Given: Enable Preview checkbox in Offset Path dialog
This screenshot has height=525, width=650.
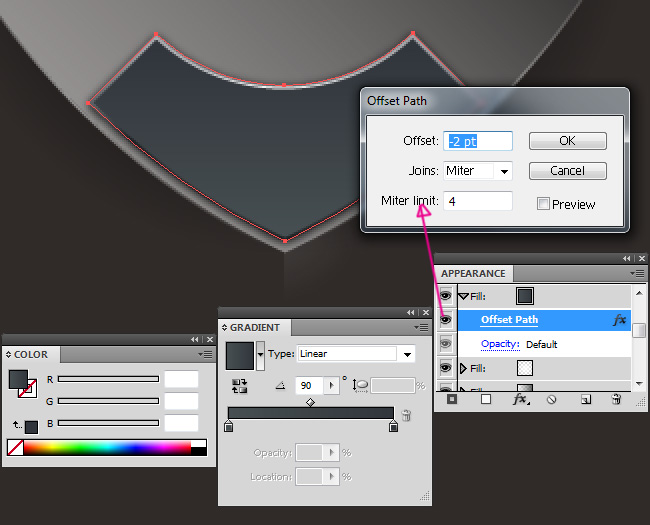Looking at the screenshot, I should tap(543, 204).
